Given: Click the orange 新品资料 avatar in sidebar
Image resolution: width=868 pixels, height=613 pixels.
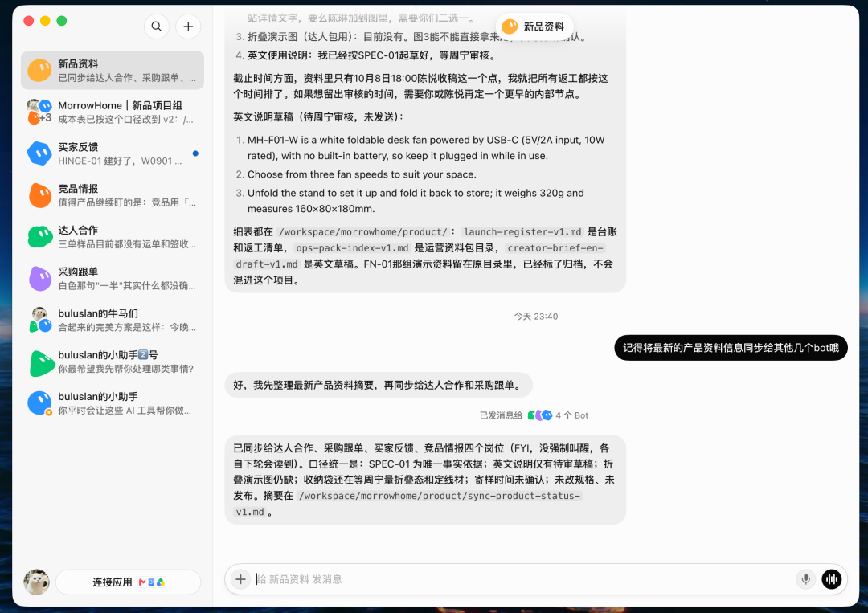Looking at the screenshot, I should point(40,70).
